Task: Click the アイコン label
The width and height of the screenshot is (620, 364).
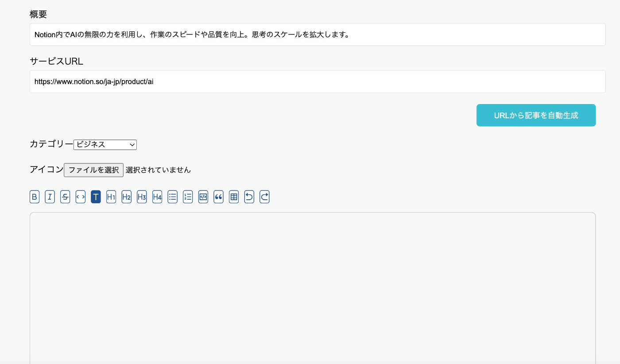Action: (x=46, y=169)
